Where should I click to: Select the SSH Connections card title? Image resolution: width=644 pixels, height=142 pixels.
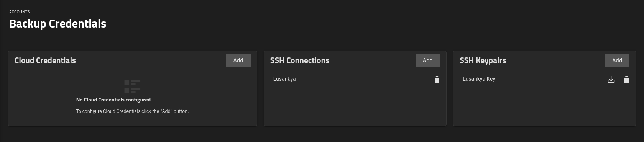tap(299, 60)
